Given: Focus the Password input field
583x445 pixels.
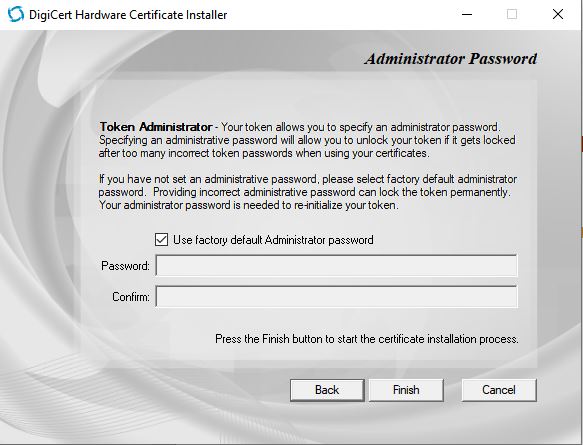Looking at the screenshot, I should pos(336,265).
